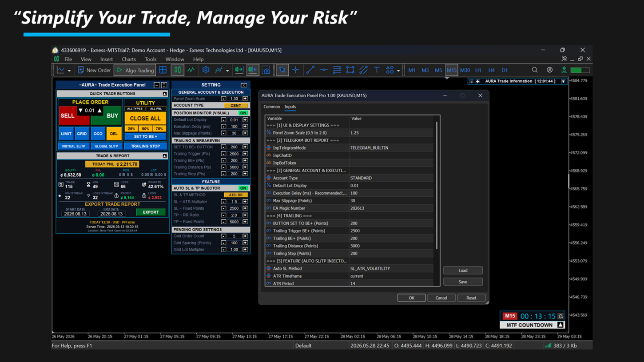
Task: Select the H1 timeframe
Action: point(478,70)
